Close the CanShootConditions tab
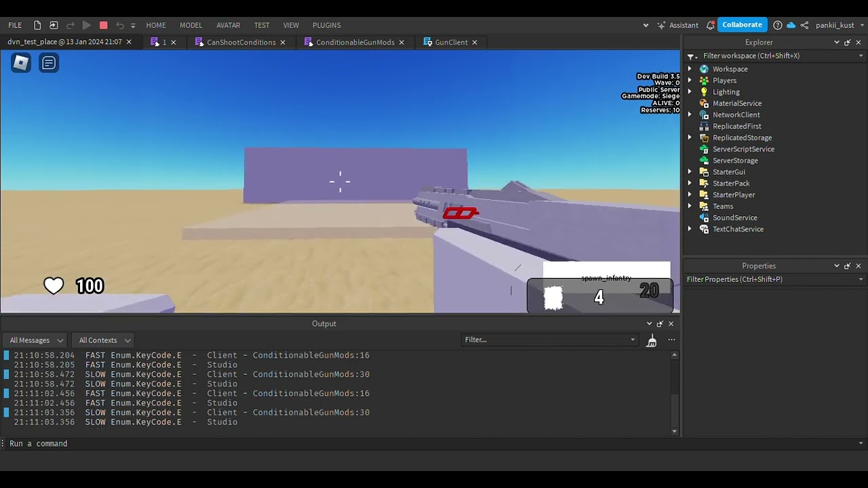 (283, 42)
